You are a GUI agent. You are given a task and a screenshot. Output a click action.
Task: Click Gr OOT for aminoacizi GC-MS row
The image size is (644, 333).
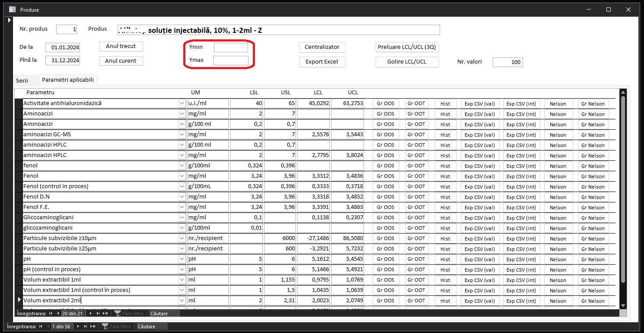417,134
